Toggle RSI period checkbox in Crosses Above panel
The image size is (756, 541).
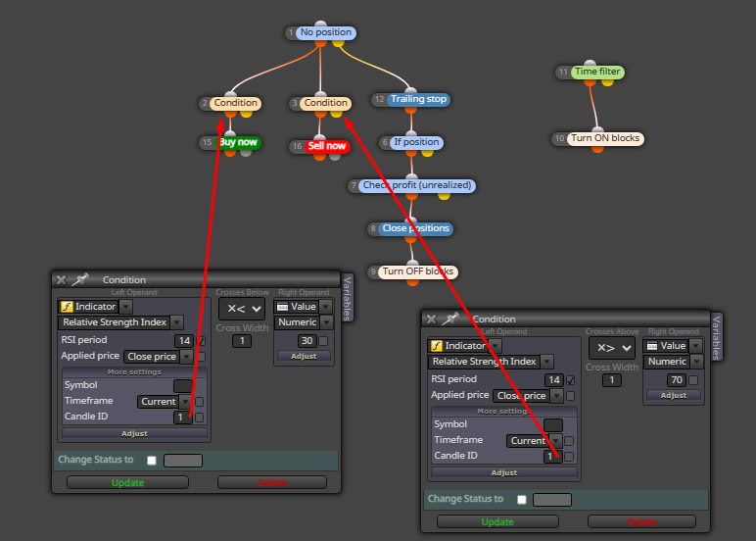click(x=571, y=380)
